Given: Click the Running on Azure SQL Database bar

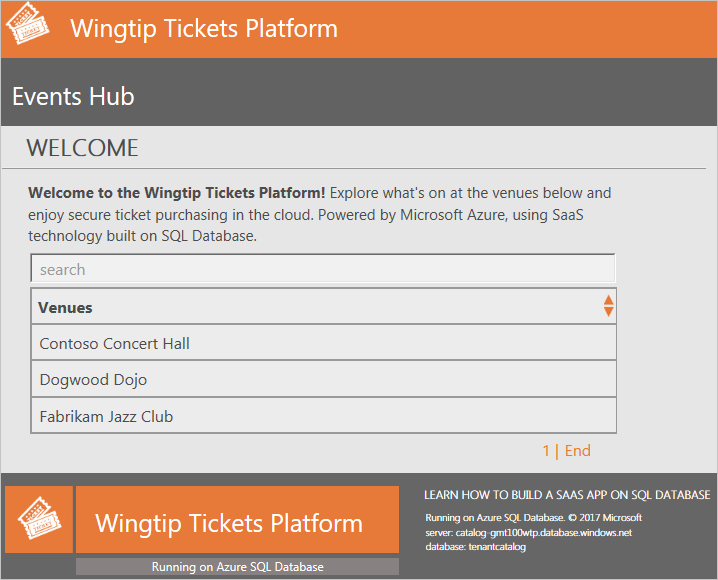Looking at the screenshot, I should pos(237,567).
